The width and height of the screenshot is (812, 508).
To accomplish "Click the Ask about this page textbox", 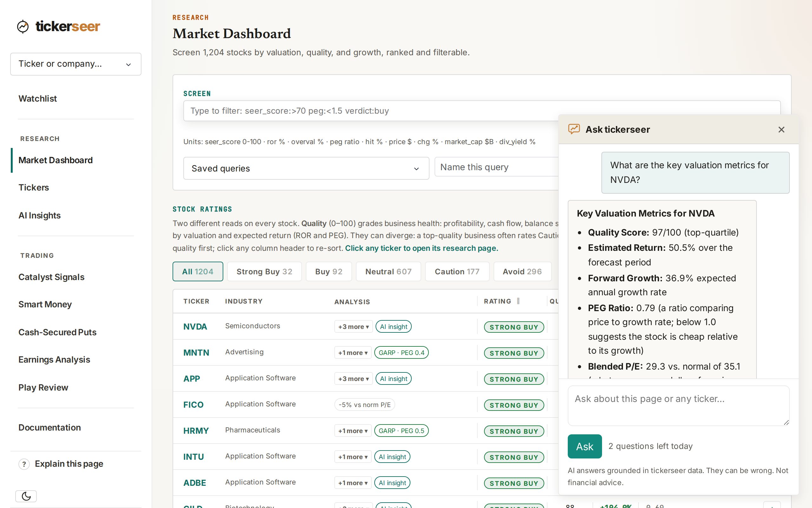I will tap(678, 406).
